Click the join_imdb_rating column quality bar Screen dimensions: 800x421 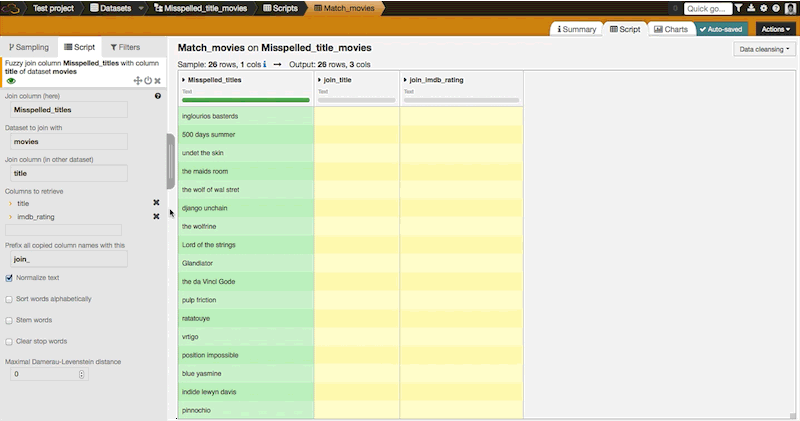pos(461,100)
